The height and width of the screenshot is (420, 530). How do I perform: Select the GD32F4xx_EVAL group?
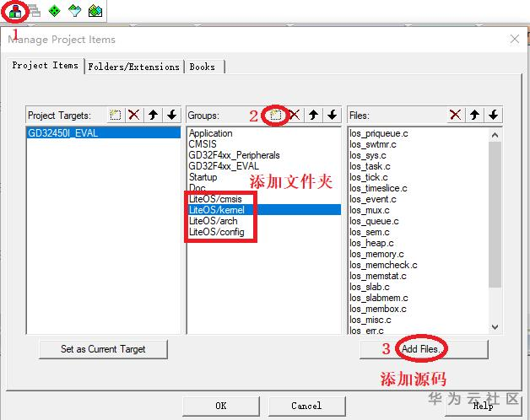(263, 166)
